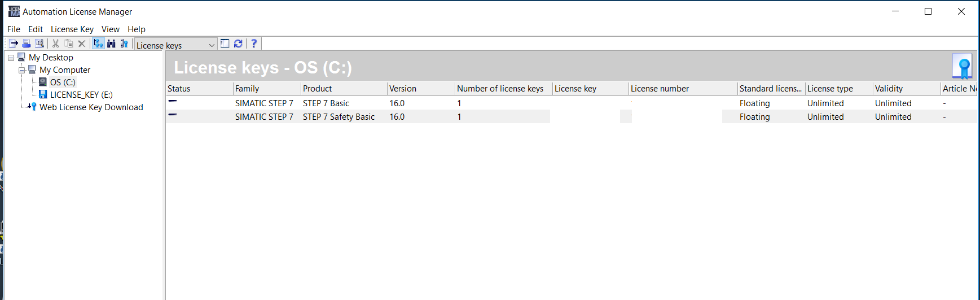Open Print Preview from the toolbar
980x300 pixels.
(x=39, y=44)
